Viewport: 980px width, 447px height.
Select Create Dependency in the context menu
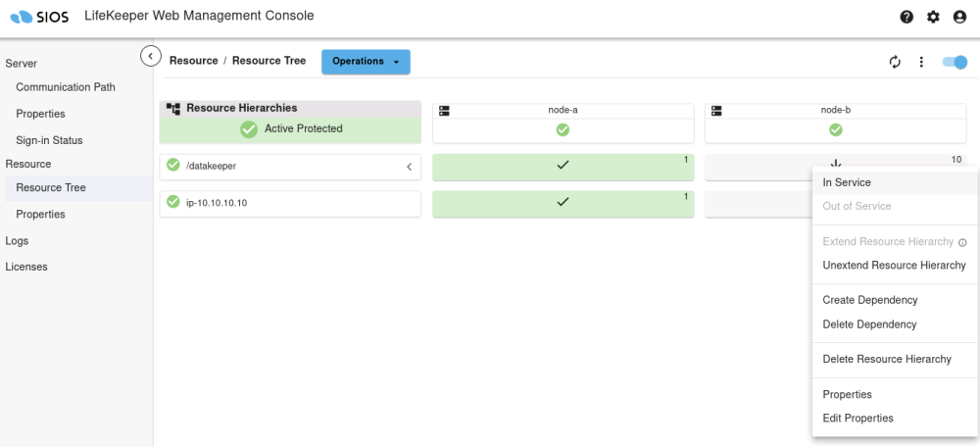pos(869,300)
